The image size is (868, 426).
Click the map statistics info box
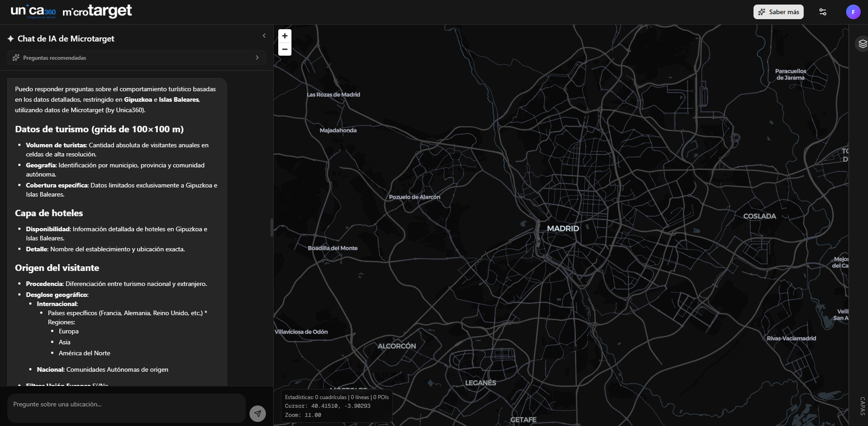(337, 406)
